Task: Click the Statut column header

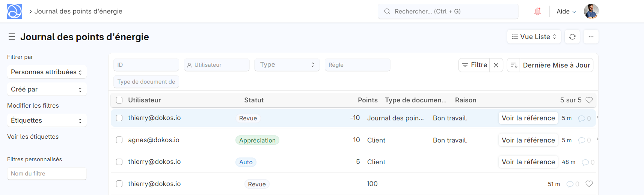Action: click(254, 100)
